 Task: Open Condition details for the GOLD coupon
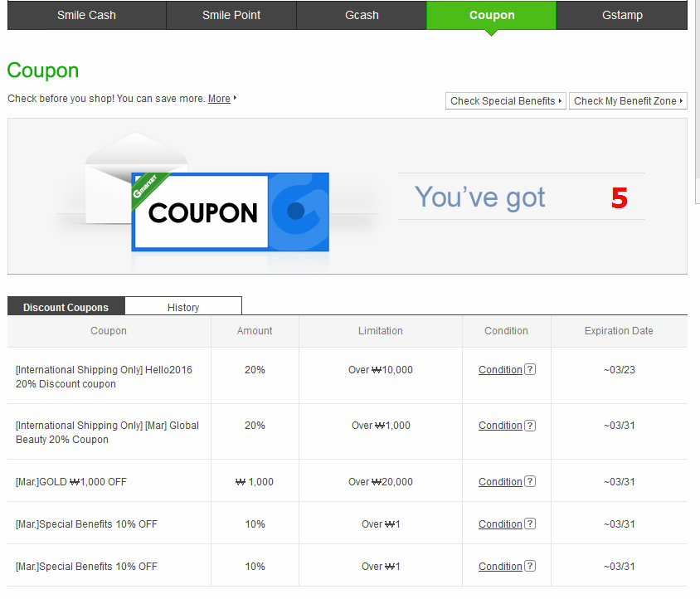coord(501,482)
